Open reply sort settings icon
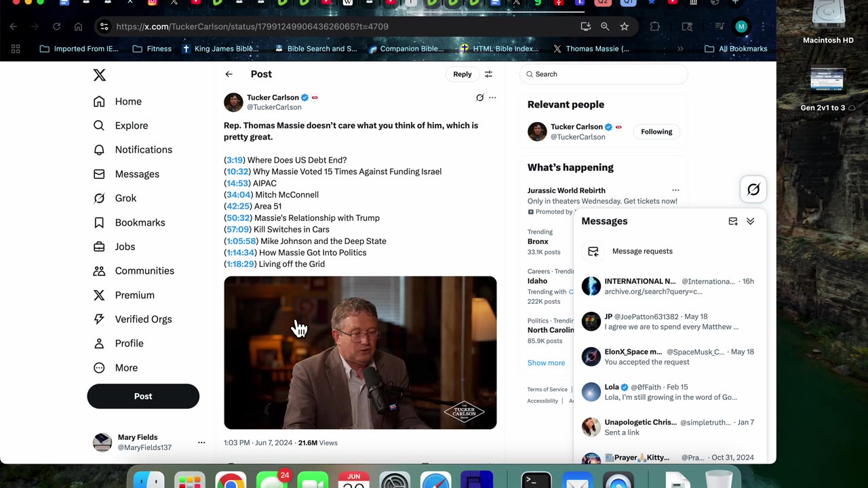 point(488,75)
